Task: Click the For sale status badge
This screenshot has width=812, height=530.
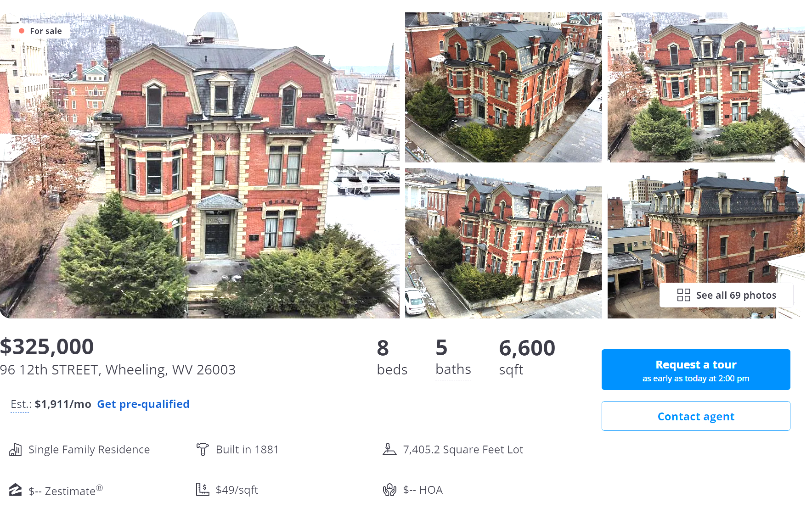Action: [40, 31]
